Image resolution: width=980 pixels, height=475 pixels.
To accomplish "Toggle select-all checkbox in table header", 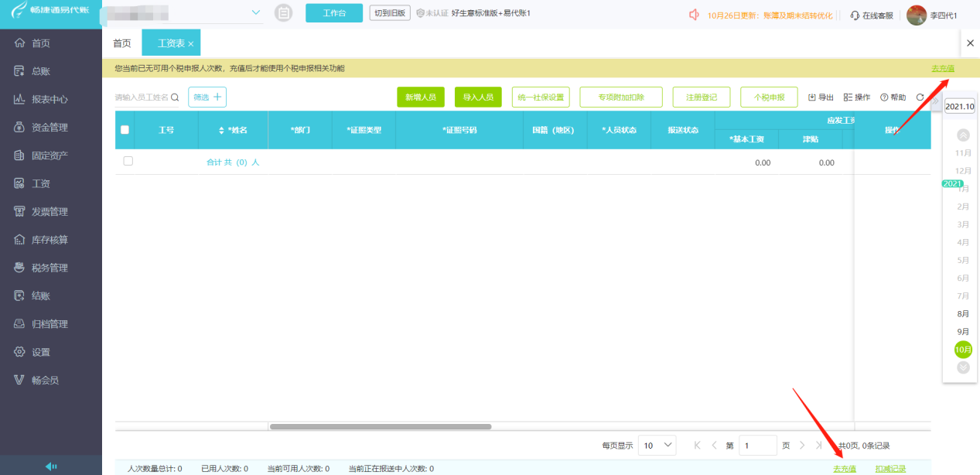I will click(125, 130).
